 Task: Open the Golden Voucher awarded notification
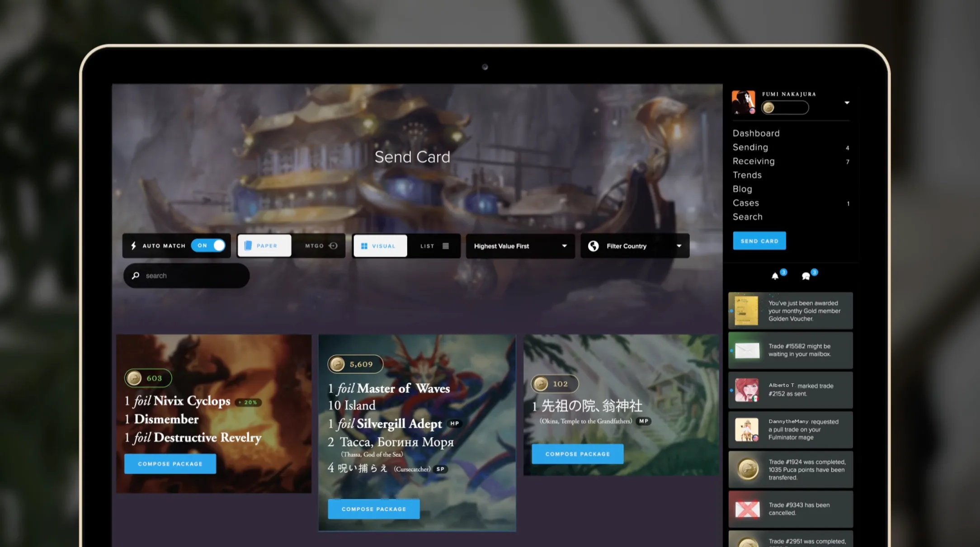[x=791, y=311]
